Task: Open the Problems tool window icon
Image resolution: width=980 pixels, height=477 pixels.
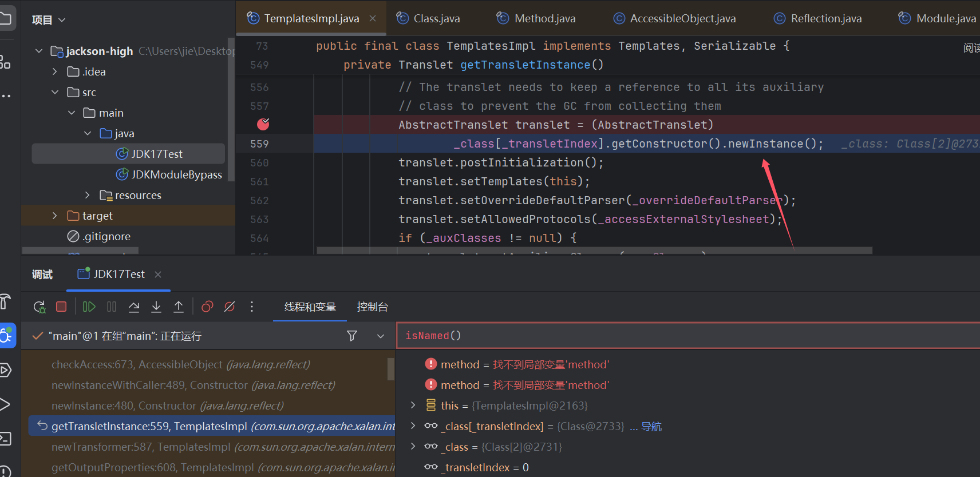Action: (x=5, y=471)
